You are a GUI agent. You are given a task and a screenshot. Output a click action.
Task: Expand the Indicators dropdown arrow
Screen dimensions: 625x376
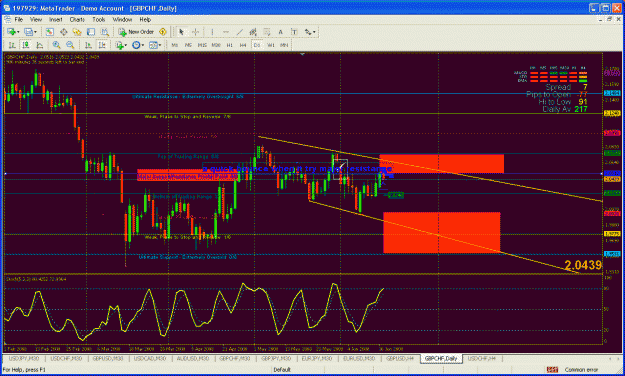click(126, 45)
